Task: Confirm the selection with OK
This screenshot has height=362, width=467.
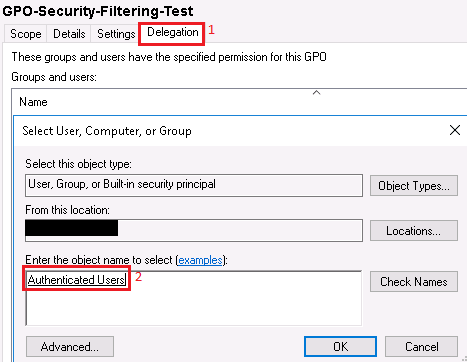Action: click(340, 347)
